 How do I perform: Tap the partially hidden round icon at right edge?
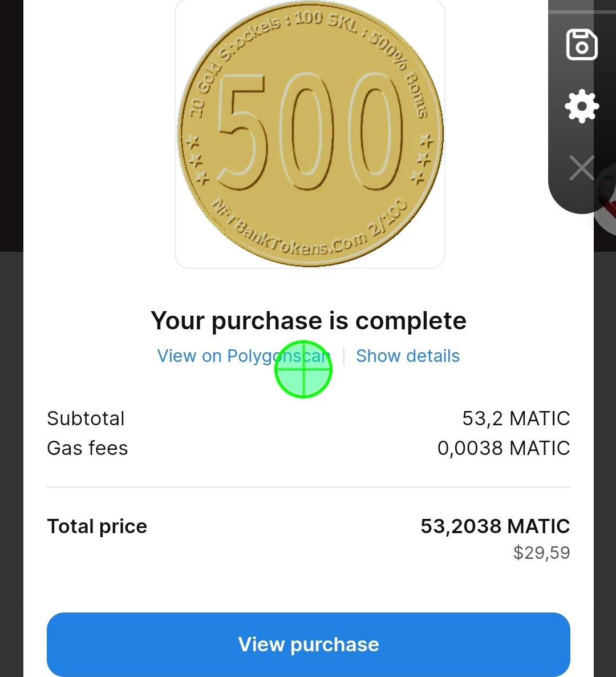[x=606, y=208]
